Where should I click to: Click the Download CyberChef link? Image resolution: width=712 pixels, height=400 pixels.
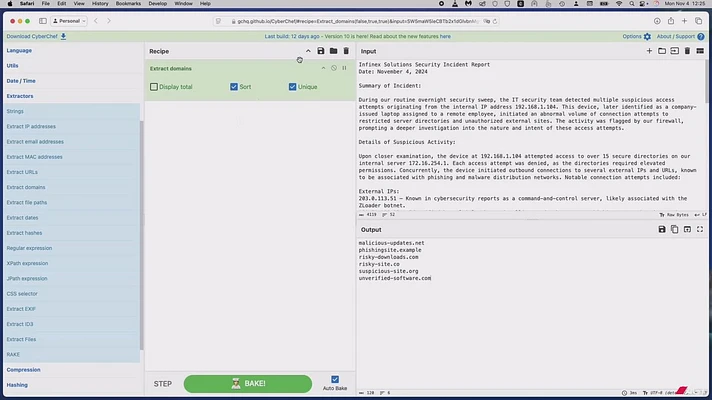click(36, 36)
